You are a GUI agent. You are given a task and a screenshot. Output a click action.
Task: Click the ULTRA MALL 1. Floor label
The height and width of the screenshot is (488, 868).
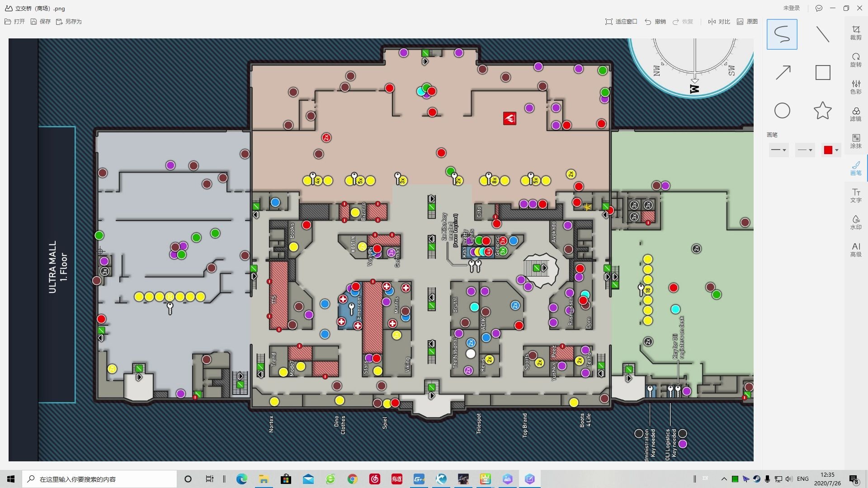point(57,267)
